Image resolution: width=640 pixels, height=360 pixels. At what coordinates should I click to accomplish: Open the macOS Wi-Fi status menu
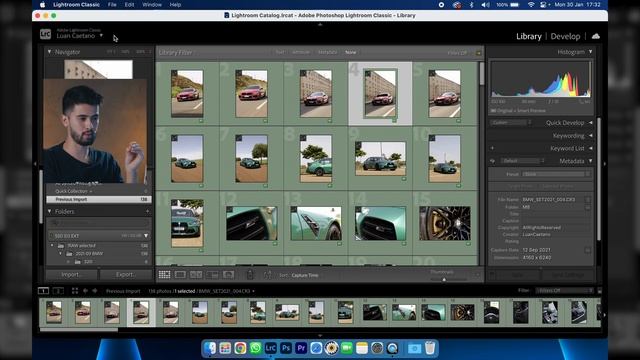531,5
